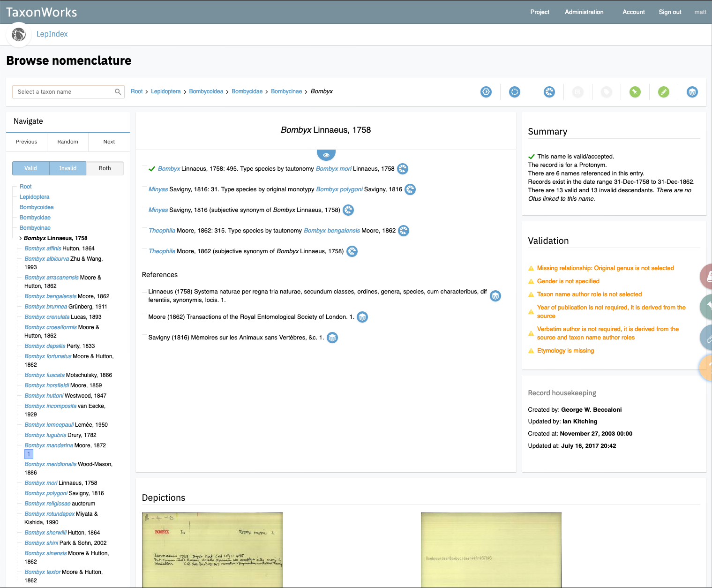Toggle the eye visibility button under the title
Screen dimensions: 712x588
coord(326,154)
